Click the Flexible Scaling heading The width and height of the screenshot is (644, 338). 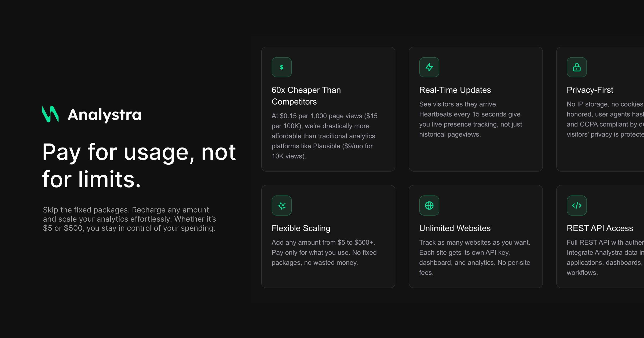(x=301, y=228)
